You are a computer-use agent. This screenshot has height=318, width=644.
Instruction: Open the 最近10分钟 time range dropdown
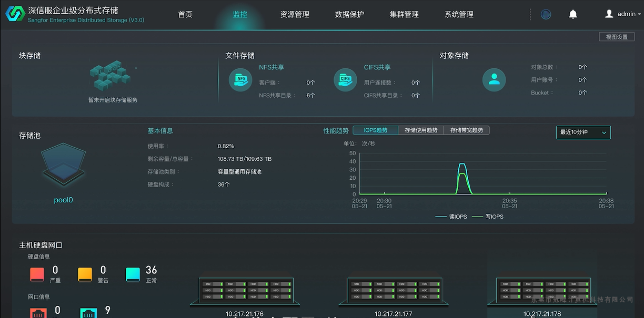point(583,132)
